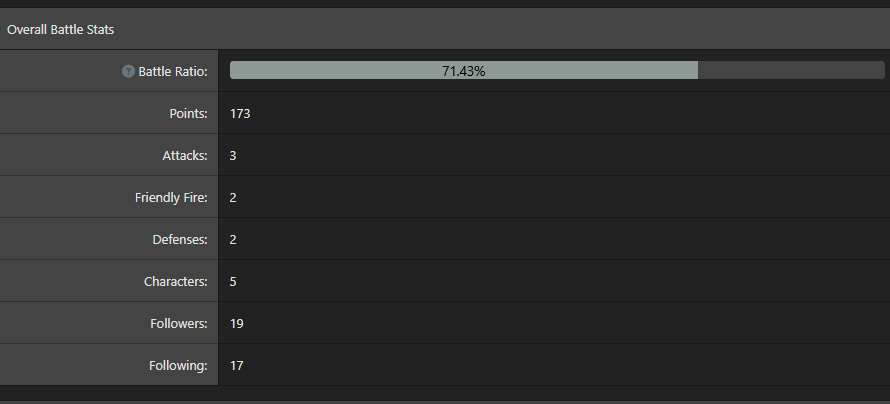The width and height of the screenshot is (890, 404).
Task: Select the Characters label
Action: [176, 282]
